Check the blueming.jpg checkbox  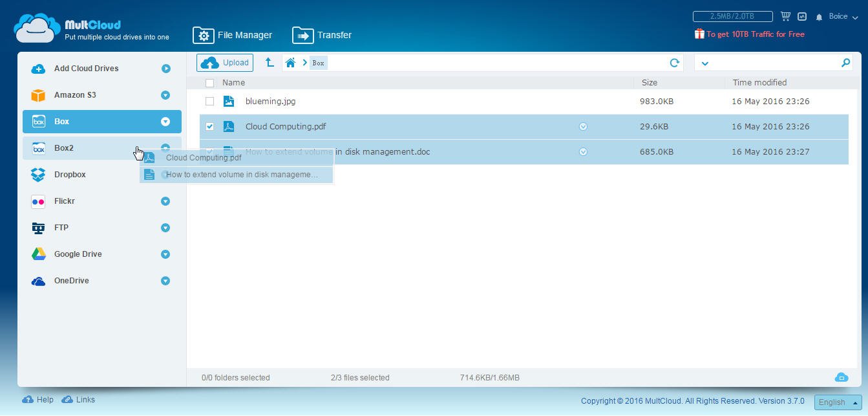tap(209, 102)
